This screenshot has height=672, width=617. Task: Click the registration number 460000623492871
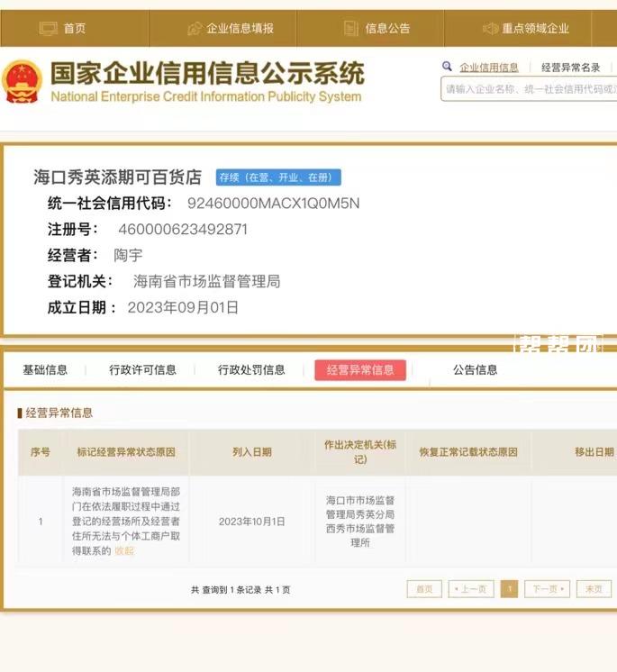coord(184,230)
